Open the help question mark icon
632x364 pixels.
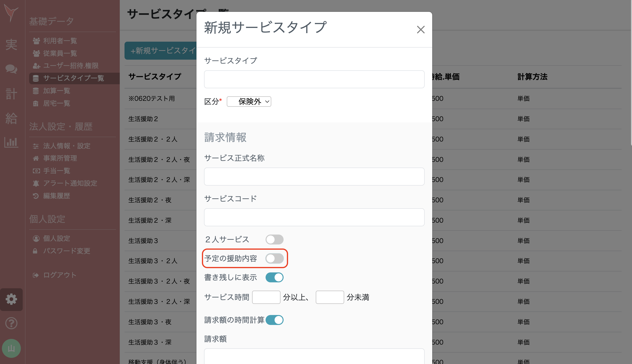click(12, 323)
